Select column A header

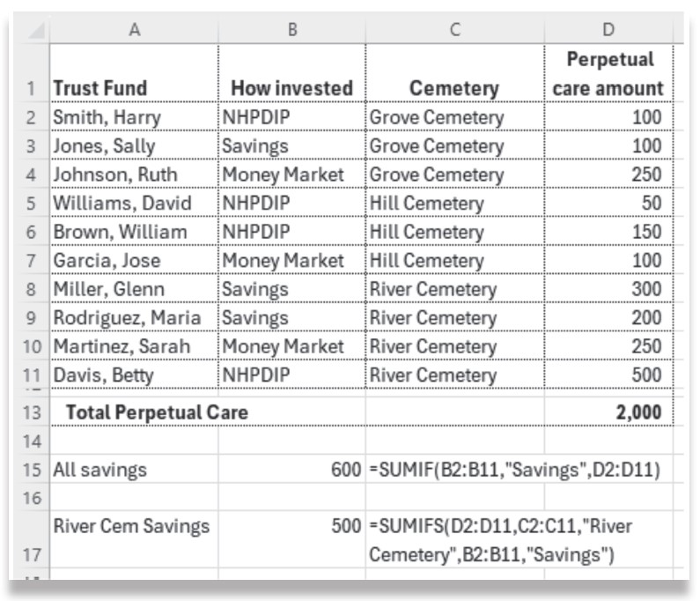pyautogui.click(x=134, y=30)
